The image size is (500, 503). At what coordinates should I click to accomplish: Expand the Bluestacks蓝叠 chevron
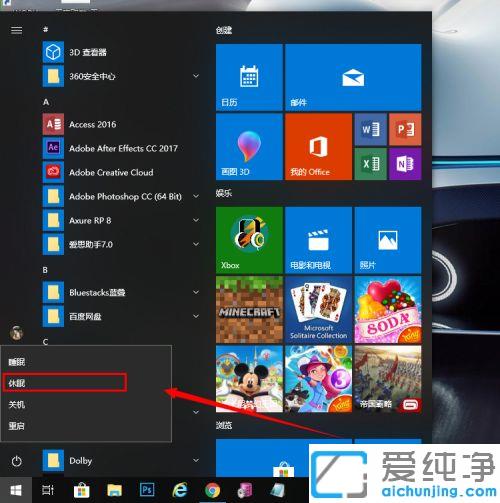tap(196, 292)
